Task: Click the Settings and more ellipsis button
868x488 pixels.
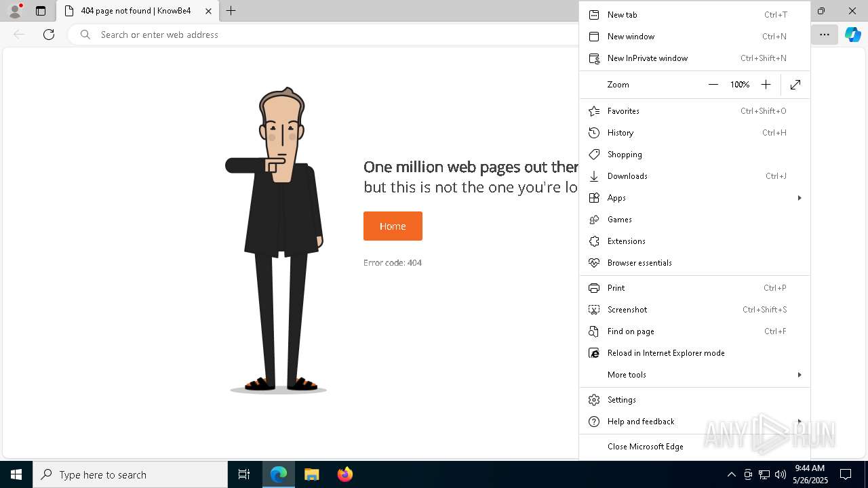Action: point(825,35)
